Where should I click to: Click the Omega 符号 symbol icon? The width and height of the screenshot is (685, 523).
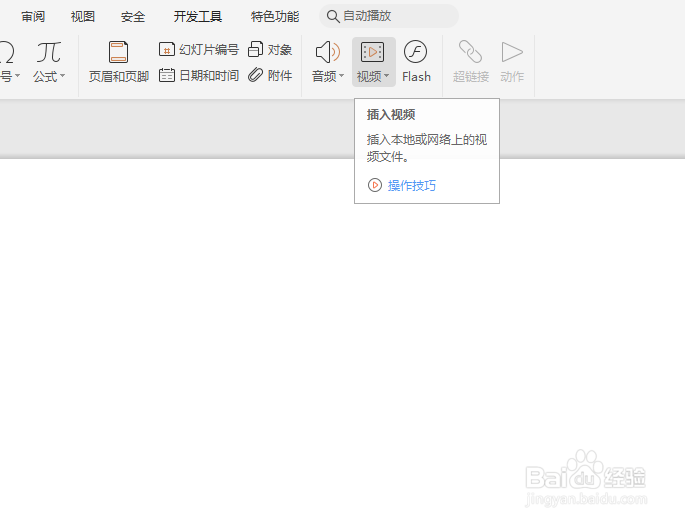[7, 53]
